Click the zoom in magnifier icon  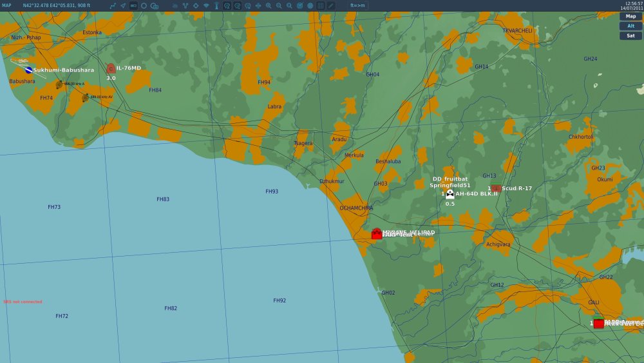coord(268,5)
